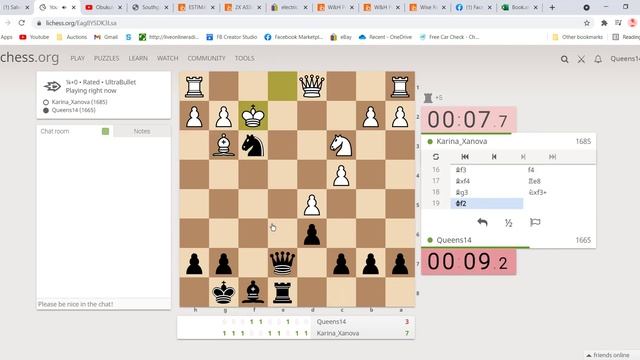The height and width of the screenshot is (360, 640).
Task: Open the Other bookmarks folder
Action: [x=577, y=37]
